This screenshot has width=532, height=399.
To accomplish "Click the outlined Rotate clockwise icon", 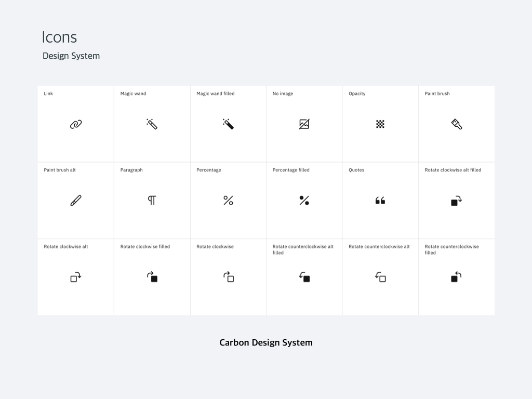I will [x=229, y=277].
